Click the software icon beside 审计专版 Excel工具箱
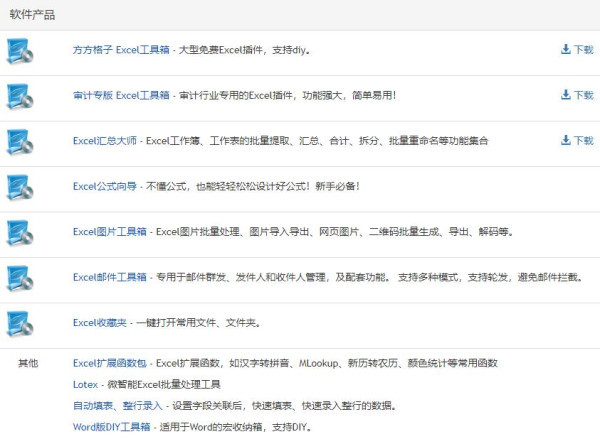Screen dimensions: 600x439 pos(20,96)
